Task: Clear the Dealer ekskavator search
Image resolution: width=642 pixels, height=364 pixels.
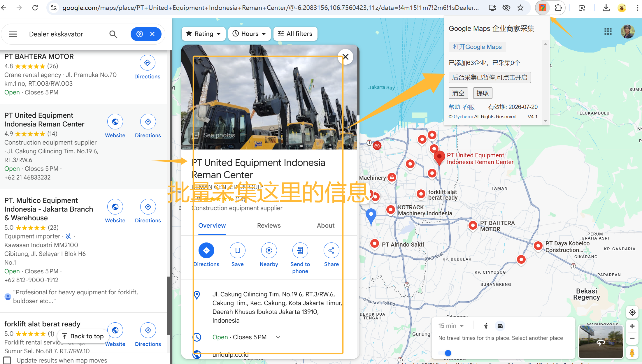Action: 152,34
